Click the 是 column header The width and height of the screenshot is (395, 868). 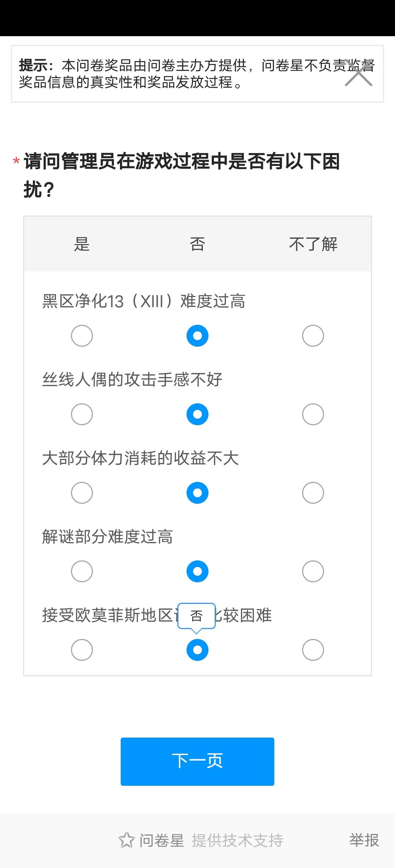[x=82, y=244]
